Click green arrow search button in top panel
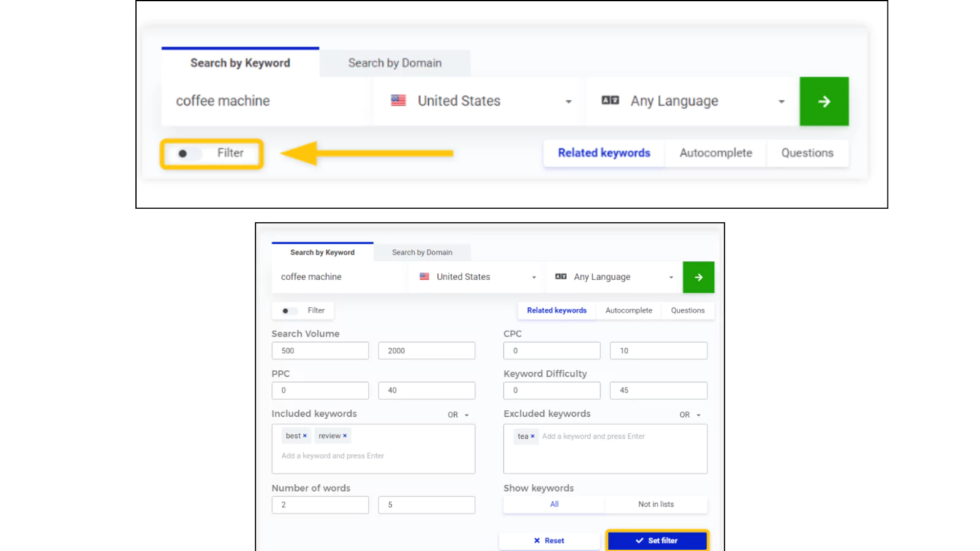 pyautogui.click(x=824, y=101)
